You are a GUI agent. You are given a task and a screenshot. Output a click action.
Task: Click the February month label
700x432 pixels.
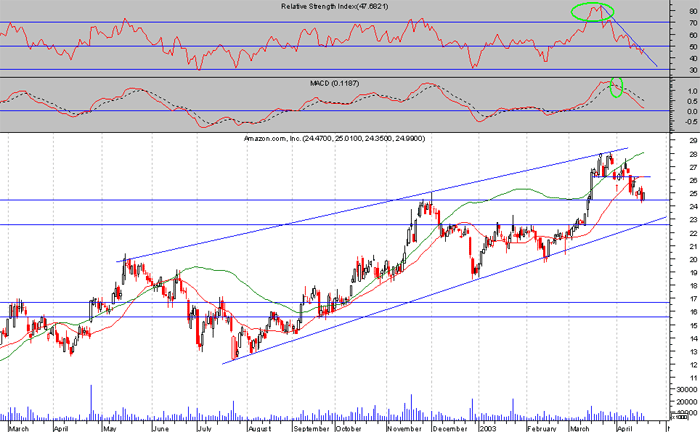tap(542, 428)
